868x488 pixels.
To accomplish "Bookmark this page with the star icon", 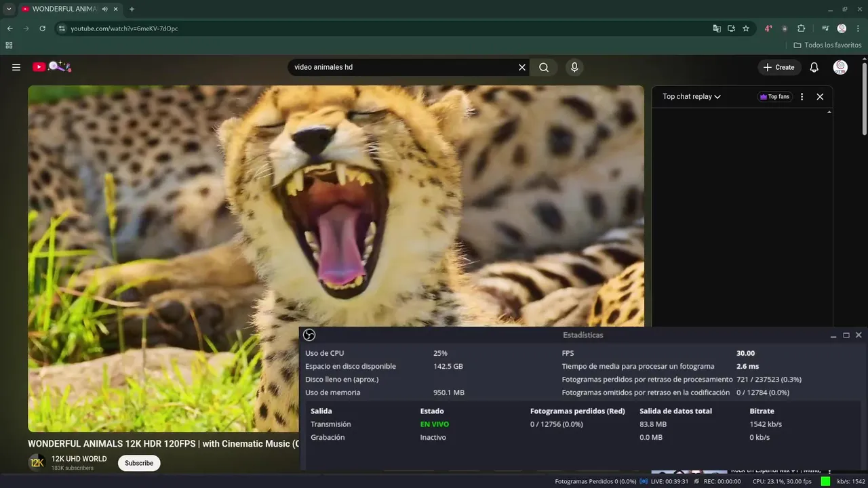I will tap(746, 28).
